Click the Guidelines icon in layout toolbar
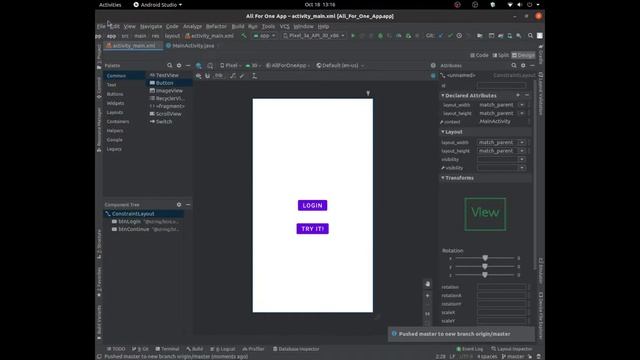The height and width of the screenshot is (360, 640). pyautogui.click(x=254, y=76)
